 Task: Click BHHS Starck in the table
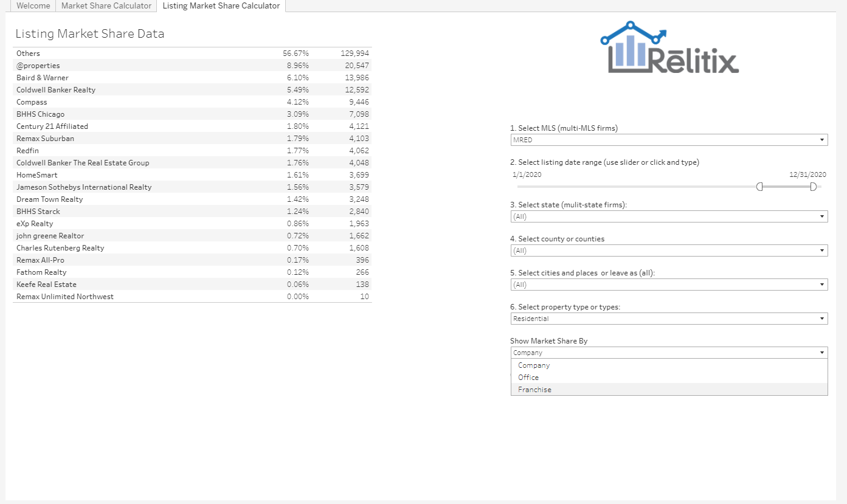(x=38, y=212)
